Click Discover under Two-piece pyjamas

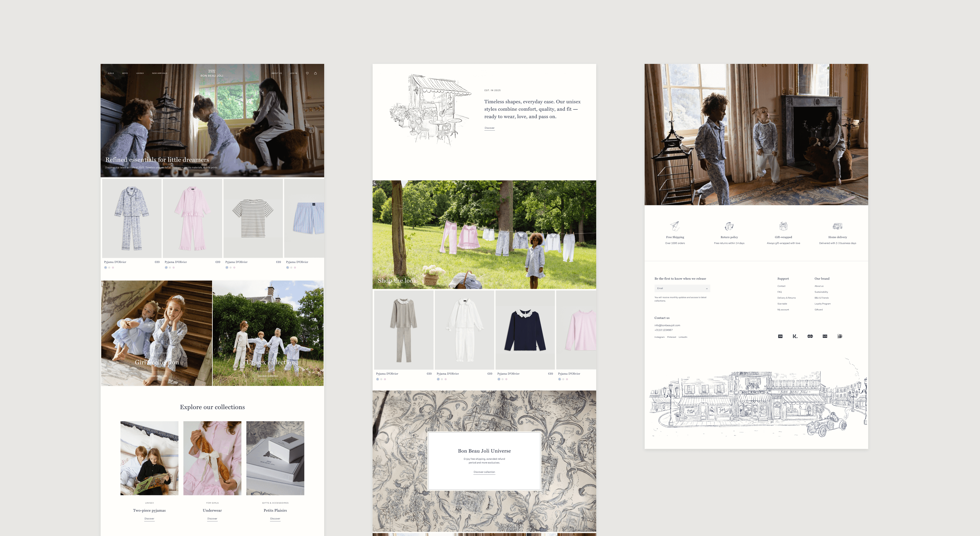coord(149,519)
